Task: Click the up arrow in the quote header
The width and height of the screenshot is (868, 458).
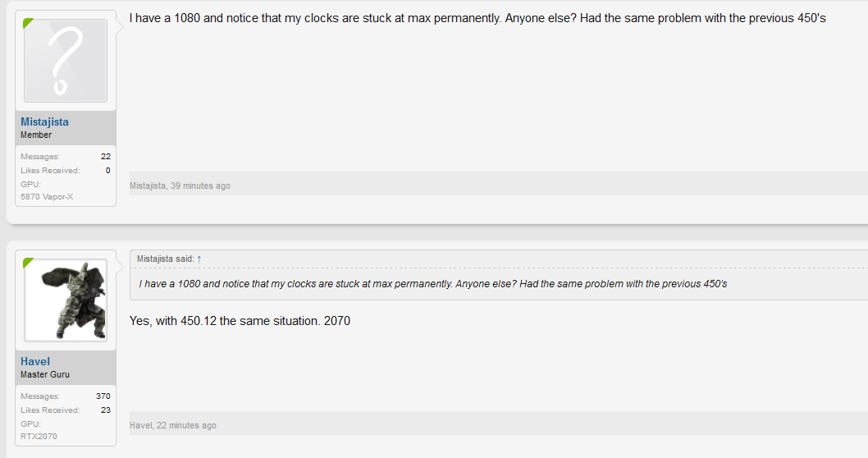Action: click(x=199, y=259)
